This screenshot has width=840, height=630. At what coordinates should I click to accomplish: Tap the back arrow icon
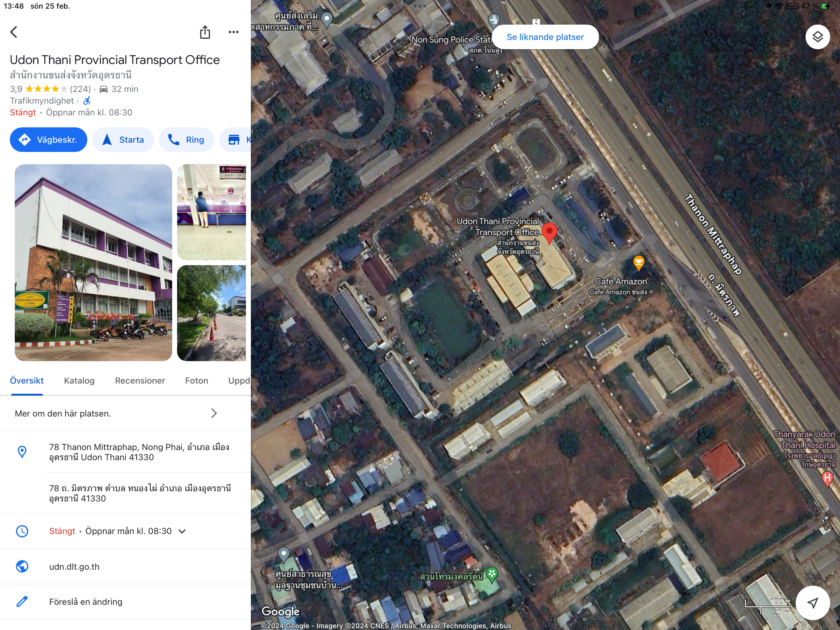point(14,32)
